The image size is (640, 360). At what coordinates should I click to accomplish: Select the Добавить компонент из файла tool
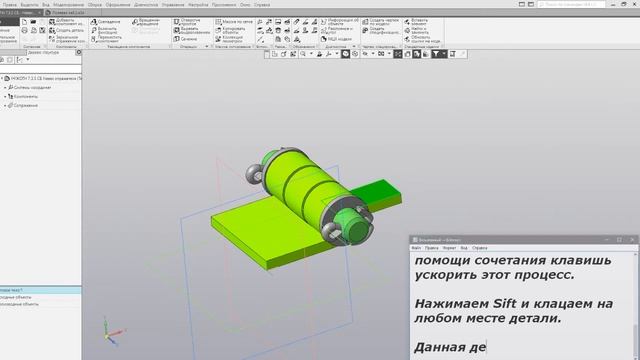(x=67, y=22)
